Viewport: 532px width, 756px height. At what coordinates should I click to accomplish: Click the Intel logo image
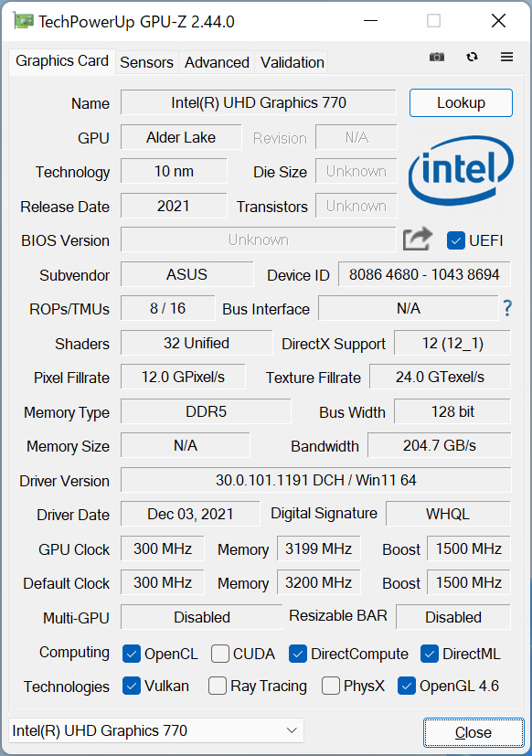click(x=461, y=170)
